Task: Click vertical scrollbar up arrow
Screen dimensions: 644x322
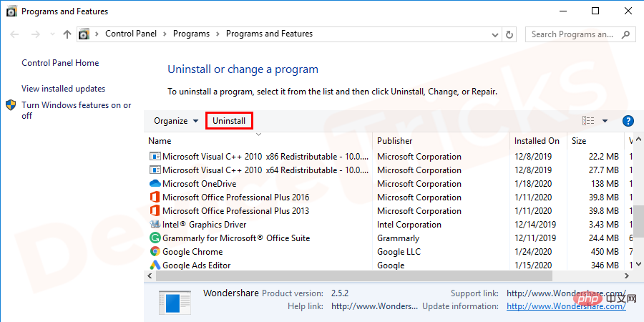Action: click(x=638, y=140)
